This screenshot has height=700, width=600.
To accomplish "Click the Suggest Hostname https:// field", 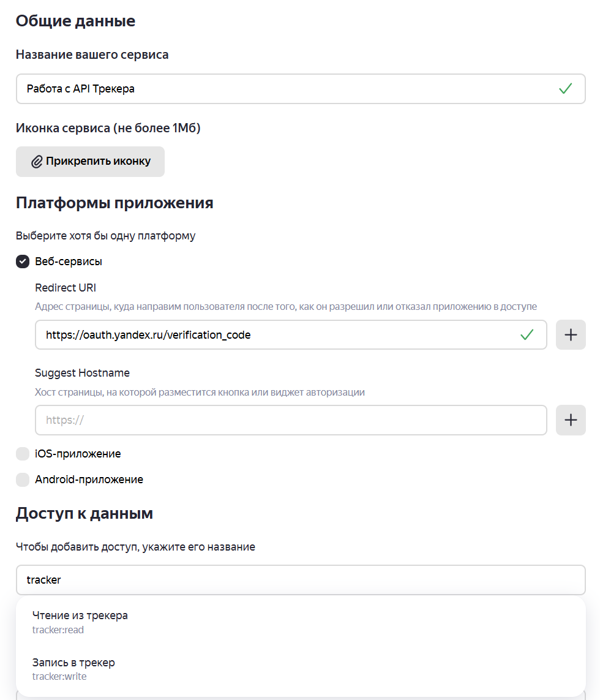I will tap(291, 420).
